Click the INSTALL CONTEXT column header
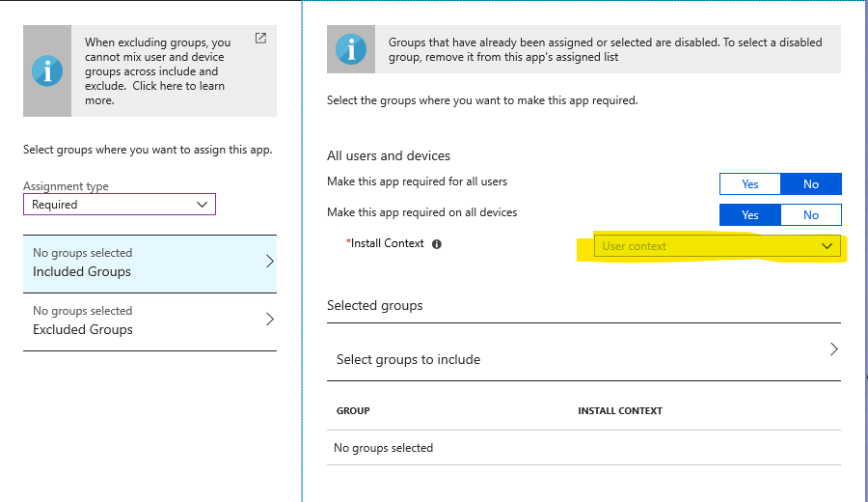868x502 pixels. click(x=620, y=410)
